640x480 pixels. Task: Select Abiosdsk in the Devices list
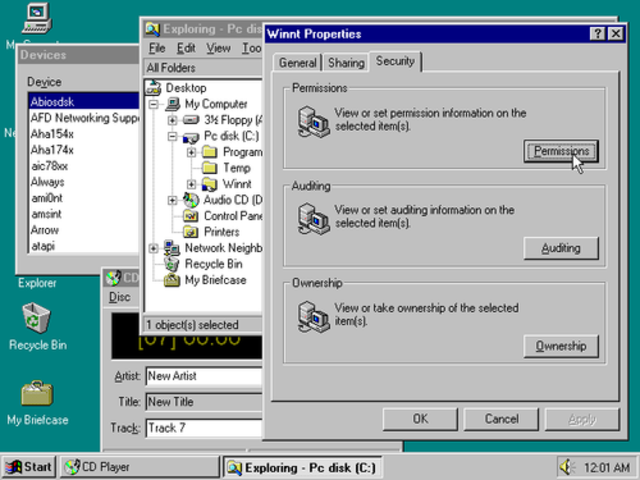(x=84, y=102)
